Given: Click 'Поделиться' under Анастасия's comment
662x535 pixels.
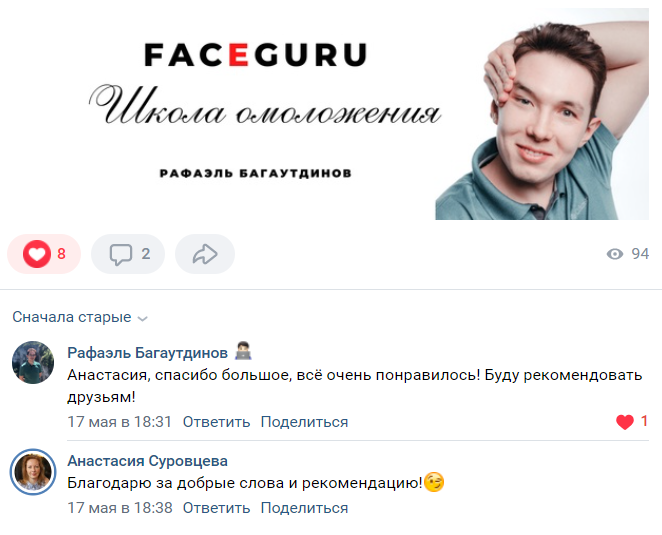Looking at the screenshot, I should tap(304, 508).
